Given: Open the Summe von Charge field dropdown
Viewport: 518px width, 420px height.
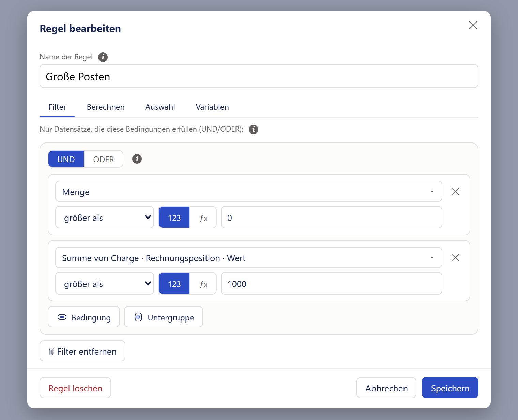Looking at the screenshot, I should pyautogui.click(x=249, y=258).
